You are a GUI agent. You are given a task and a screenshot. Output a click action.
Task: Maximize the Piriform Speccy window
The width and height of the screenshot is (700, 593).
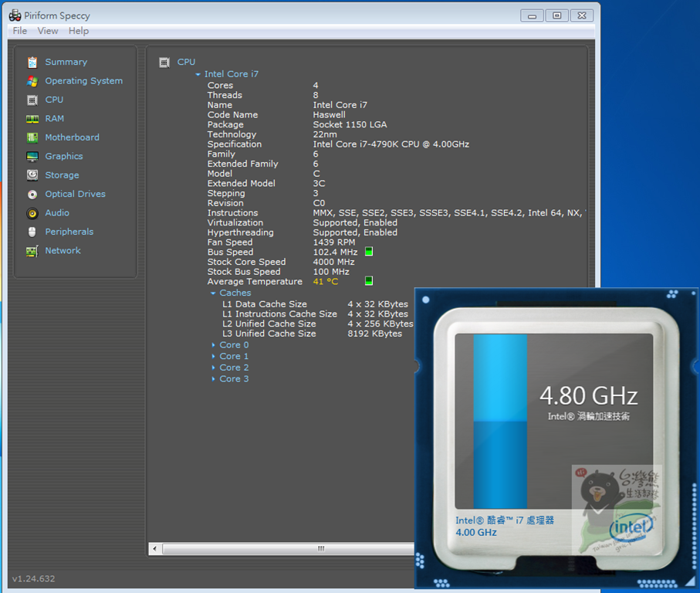click(x=557, y=15)
